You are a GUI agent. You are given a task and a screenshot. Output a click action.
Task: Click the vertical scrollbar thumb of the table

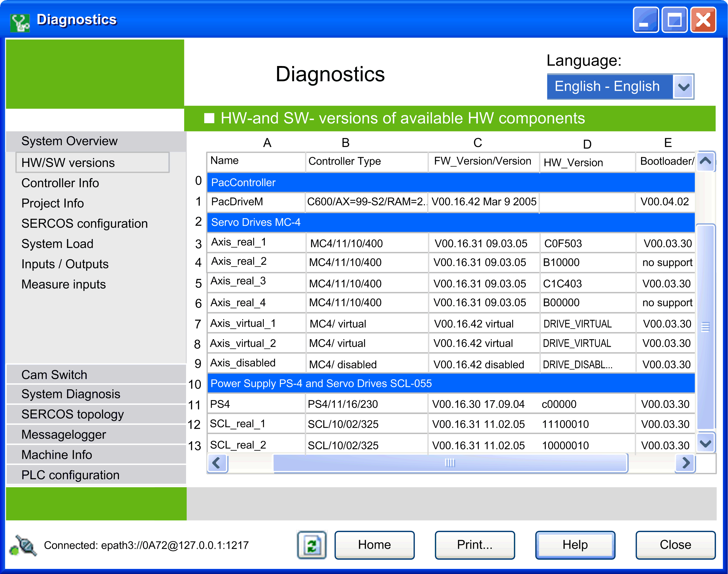[705, 327]
